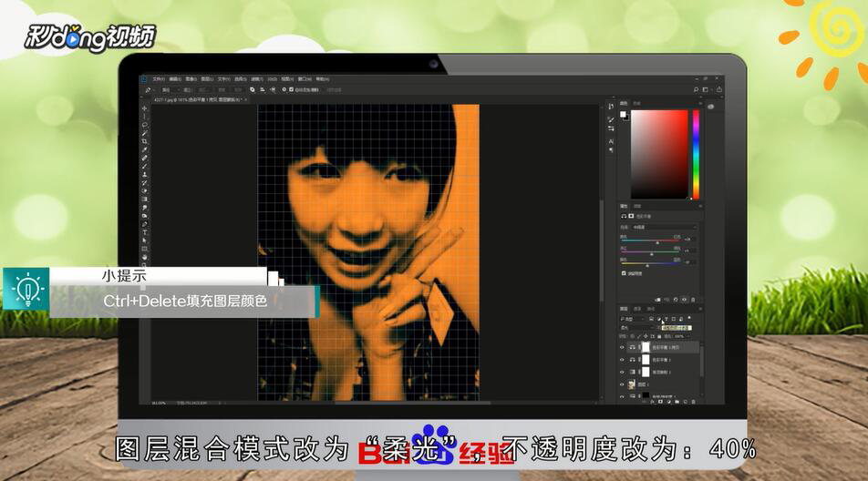Click the rainbow hue slider strip

click(696, 154)
